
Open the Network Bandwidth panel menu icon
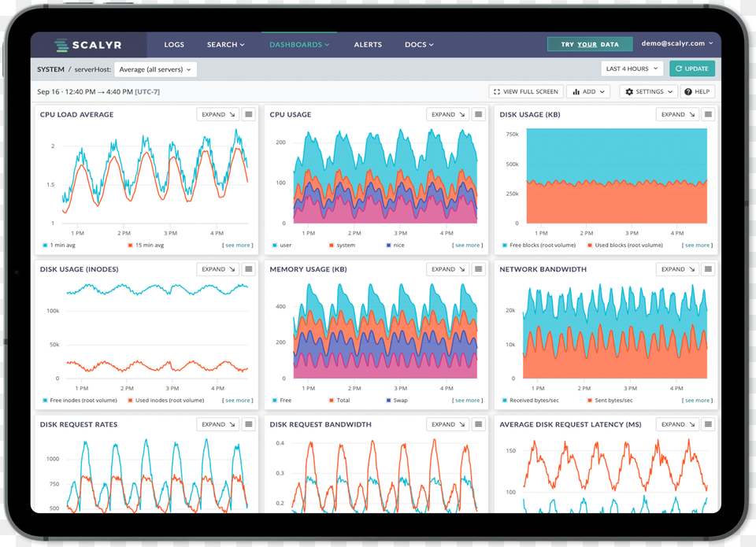(x=708, y=268)
